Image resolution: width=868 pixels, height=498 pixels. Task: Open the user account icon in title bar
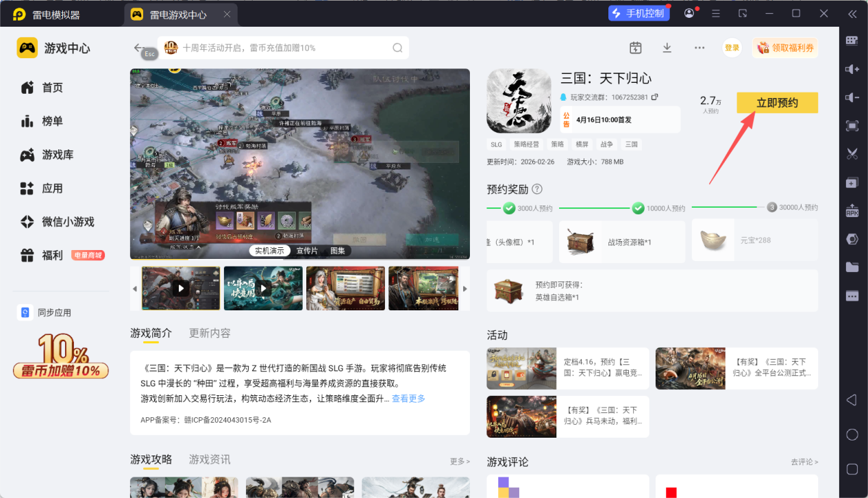[x=689, y=13]
